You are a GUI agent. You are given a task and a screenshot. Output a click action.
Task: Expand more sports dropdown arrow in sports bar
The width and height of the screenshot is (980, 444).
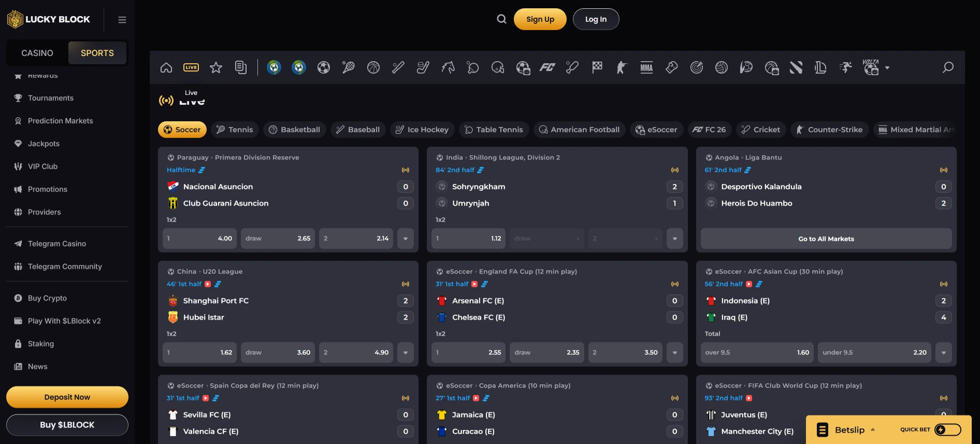(x=887, y=68)
